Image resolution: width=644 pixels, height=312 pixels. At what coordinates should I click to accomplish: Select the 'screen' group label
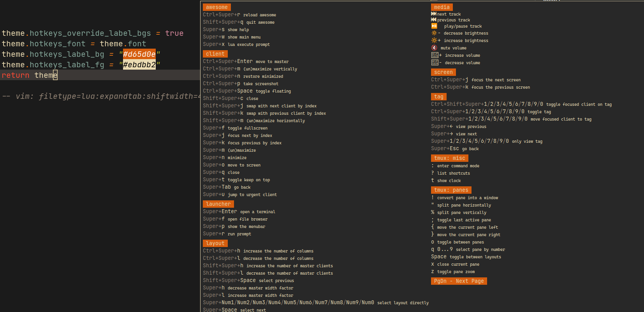[x=443, y=72]
